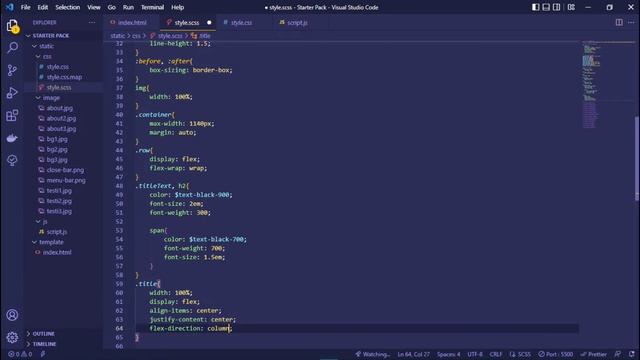The height and width of the screenshot is (360, 640).
Task: Click unsaved dot on style.scss tab
Action: pyautogui.click(x=209, y=22)
